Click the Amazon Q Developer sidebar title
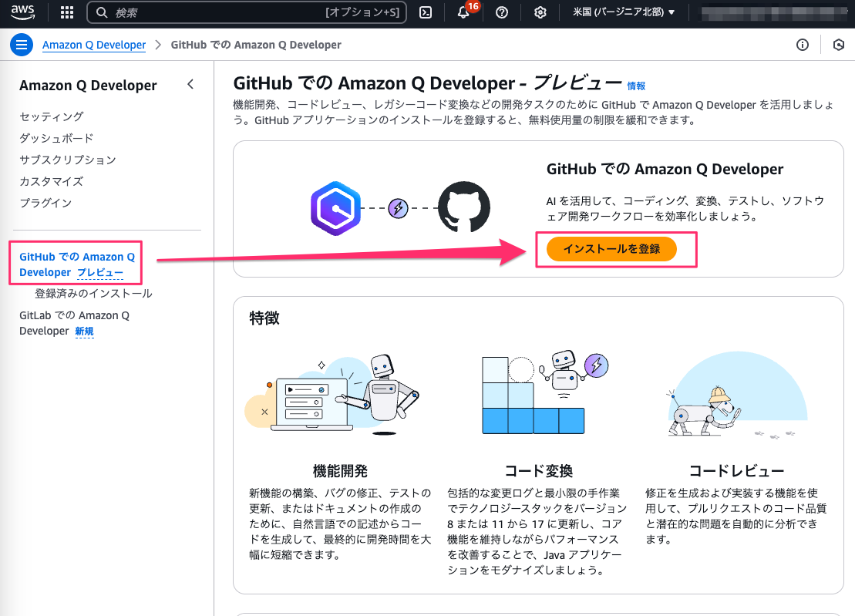This screenshot has width=855, height=616. click(x=88, y=85)
